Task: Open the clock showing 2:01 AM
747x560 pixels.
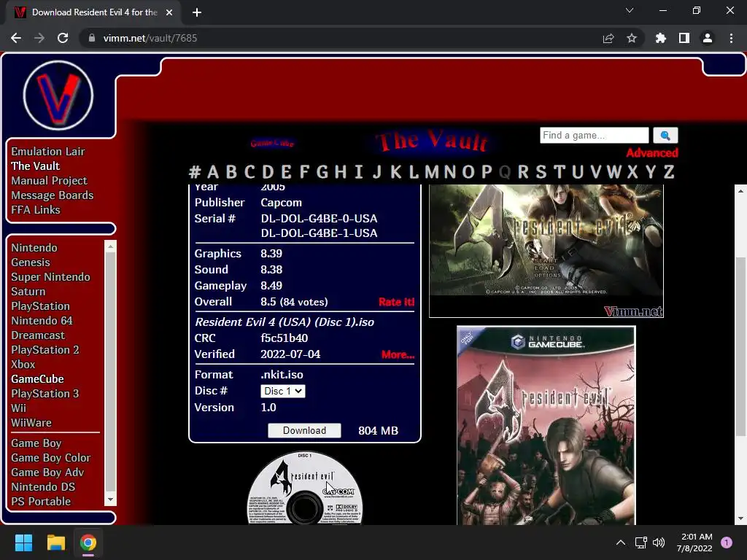Action: [697, 537]
